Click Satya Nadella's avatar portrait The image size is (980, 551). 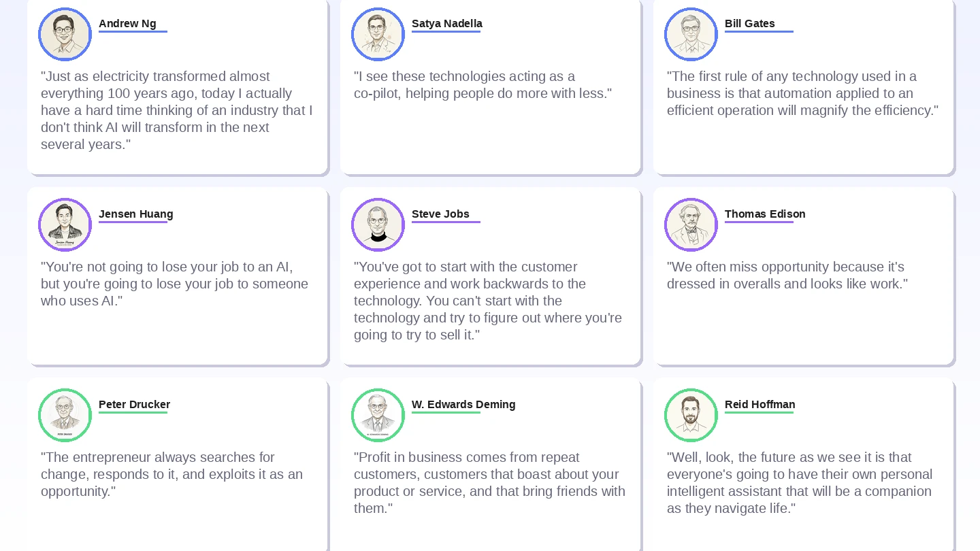(x=378, y=35)
